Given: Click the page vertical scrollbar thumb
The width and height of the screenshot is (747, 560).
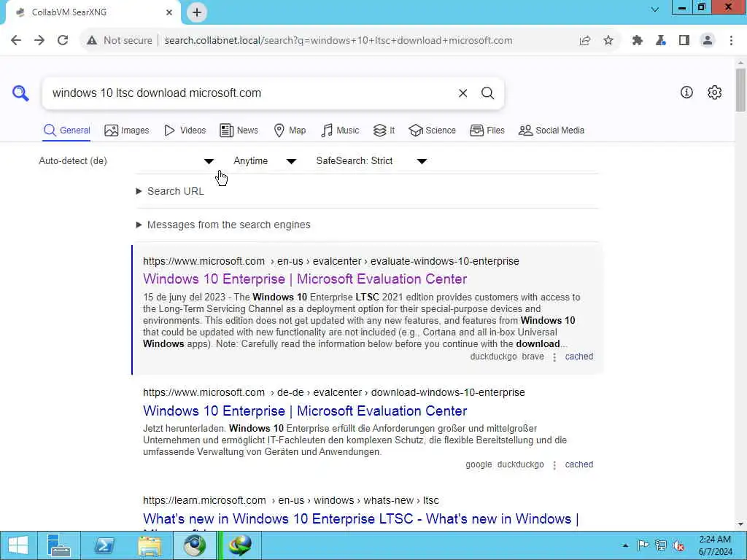Looking at the screenshot, I should pyautogui.click(x=740, y=90).
